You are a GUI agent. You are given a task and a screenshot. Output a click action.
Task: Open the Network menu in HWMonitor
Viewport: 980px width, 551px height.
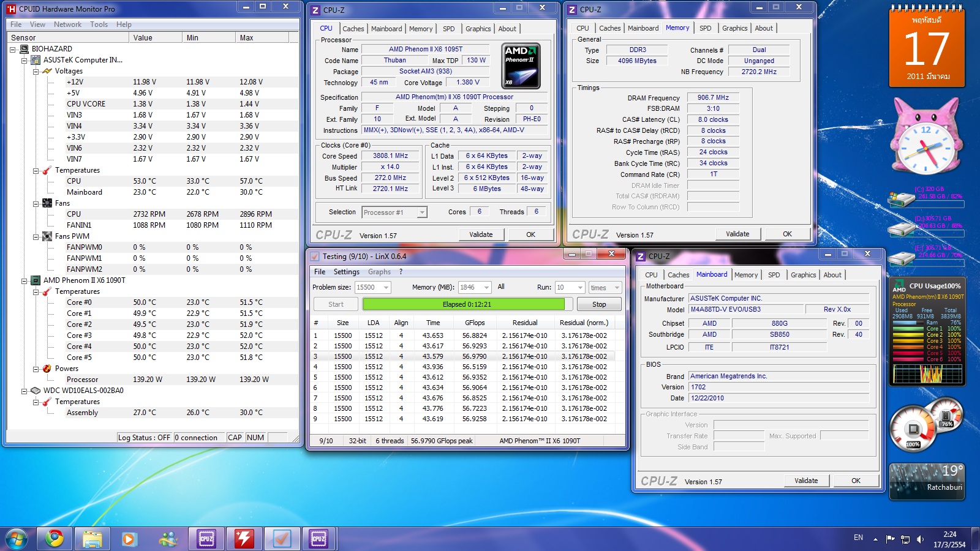[x=67, y=24]
